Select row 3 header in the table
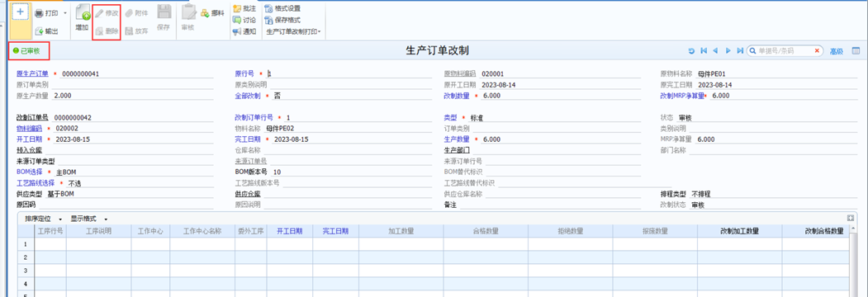Image resolution: width=868 pixels, height=297 pixels. coord(26,271)
